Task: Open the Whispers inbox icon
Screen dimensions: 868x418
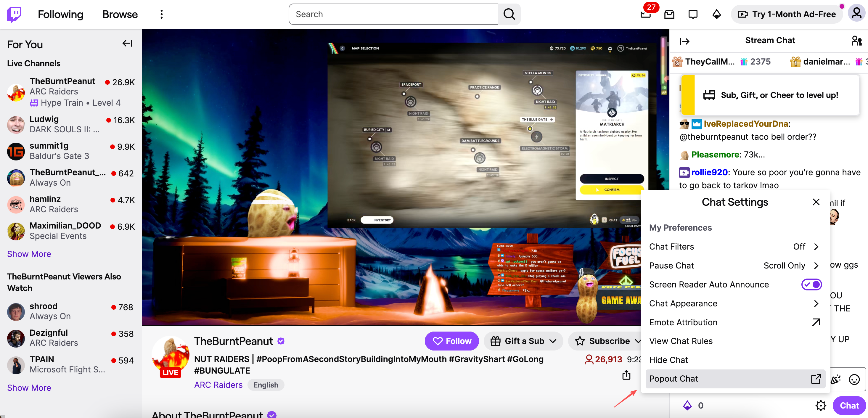Action: tap(669, 14)
